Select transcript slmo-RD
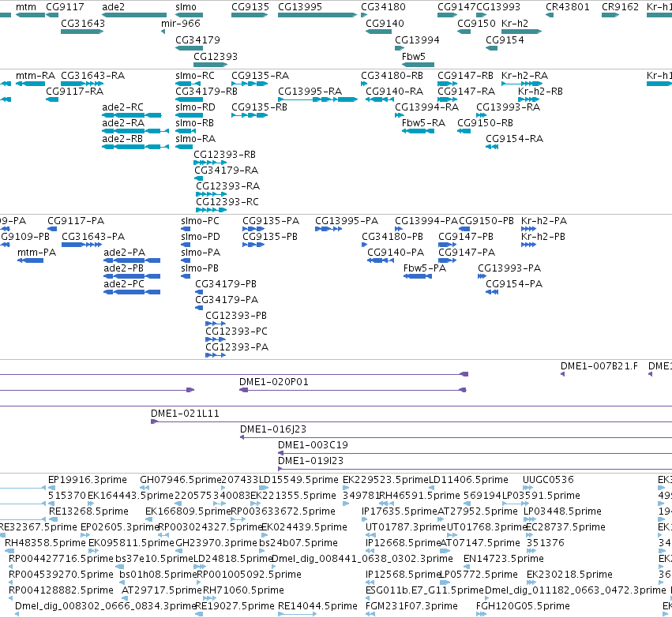672x618 pixels. click(x=189, y=115)
